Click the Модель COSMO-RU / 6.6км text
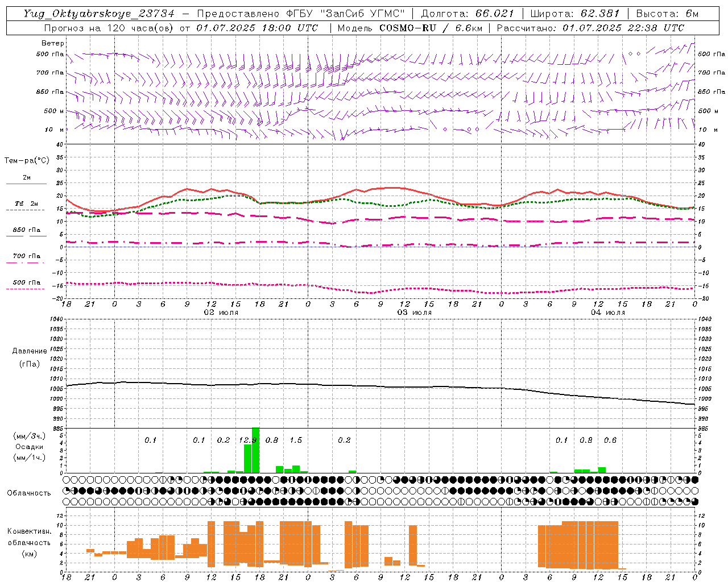728x582 pixels. point(410,28)
